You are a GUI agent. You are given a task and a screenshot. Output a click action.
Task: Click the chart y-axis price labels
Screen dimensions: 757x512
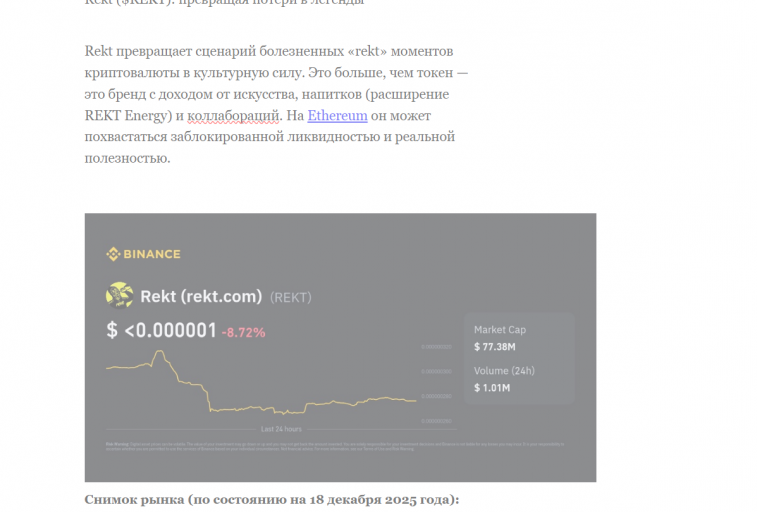tap(437, 371)
